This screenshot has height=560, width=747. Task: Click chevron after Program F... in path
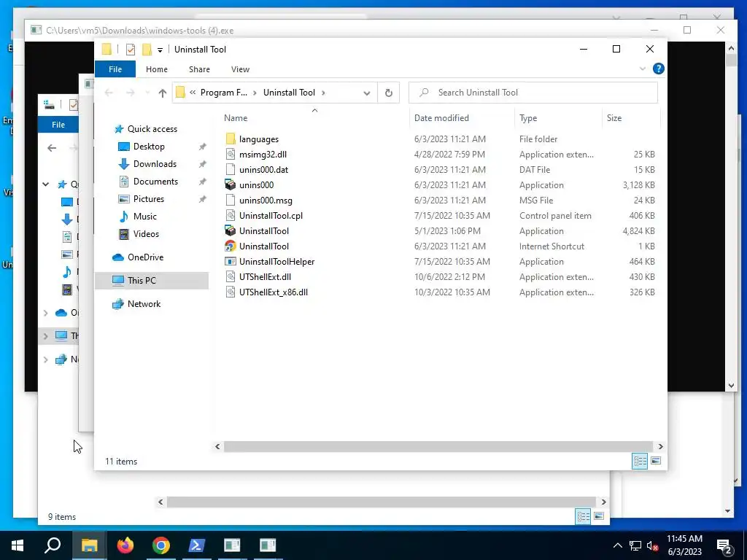coord(255,93)
